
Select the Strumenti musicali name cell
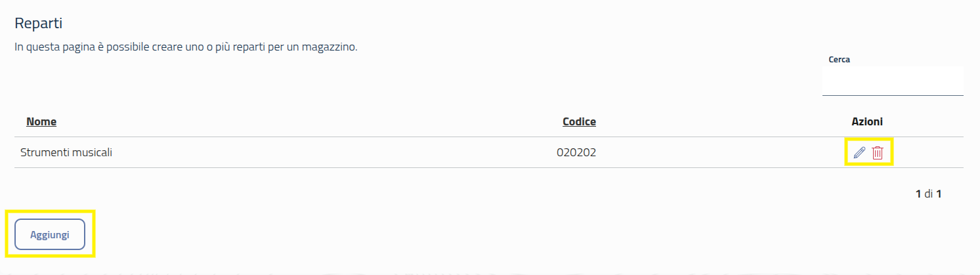[66, 153]
